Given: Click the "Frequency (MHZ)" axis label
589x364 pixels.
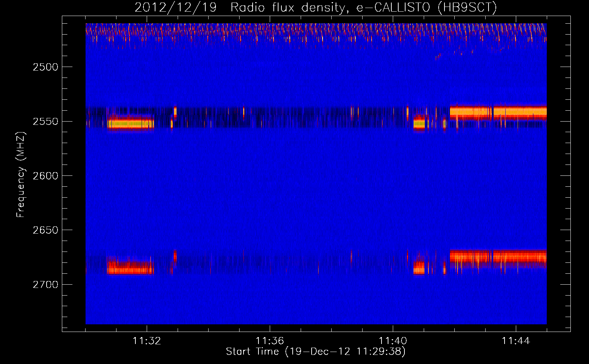Looking at the screenshot, I should [x=21, y=175].
